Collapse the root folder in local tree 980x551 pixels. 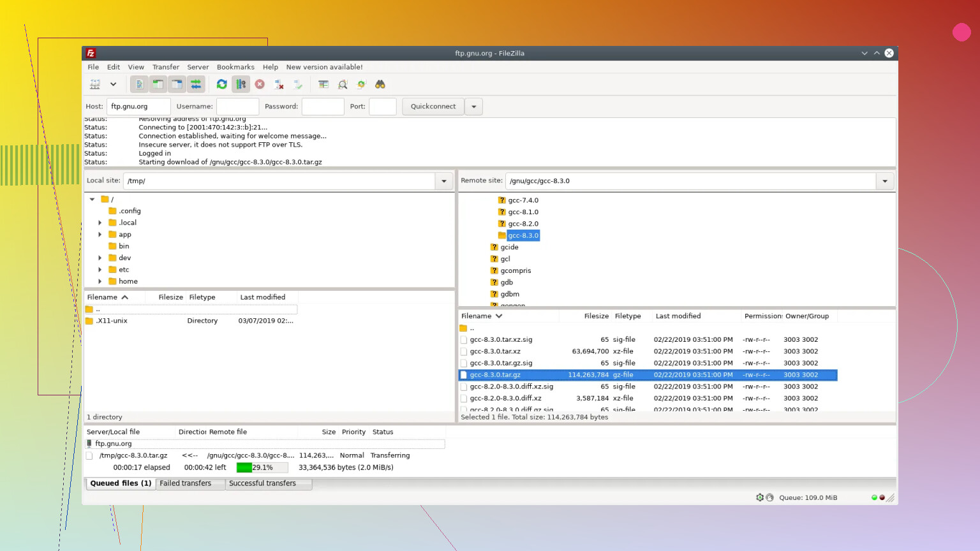click(93, 200)
